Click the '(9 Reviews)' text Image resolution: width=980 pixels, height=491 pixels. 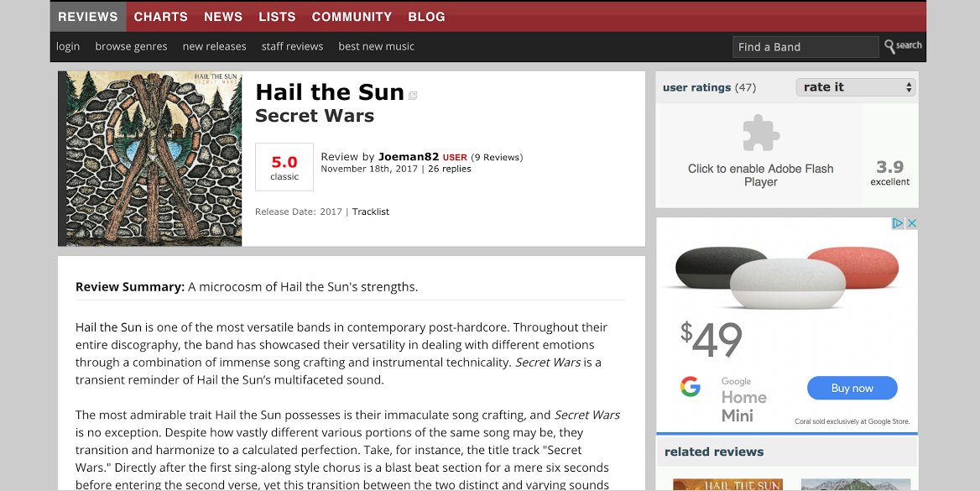pyautogui.click(x=497, y=158)
